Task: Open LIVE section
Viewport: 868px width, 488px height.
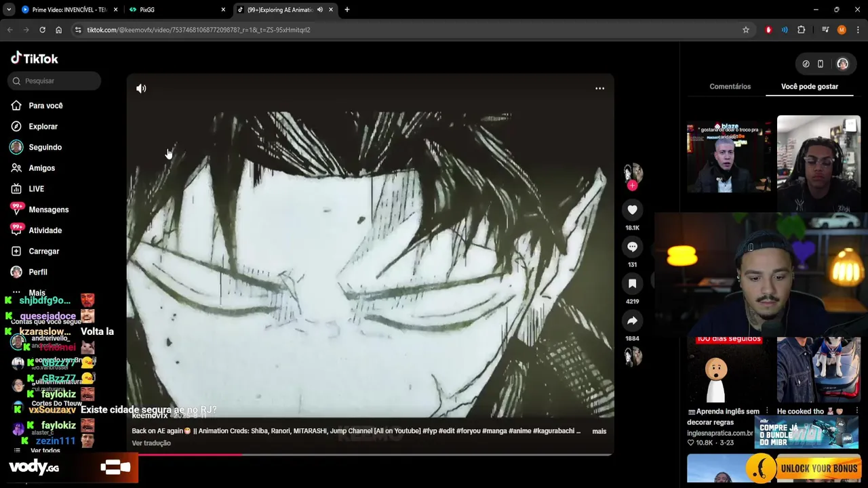Action: click(36, 189)
